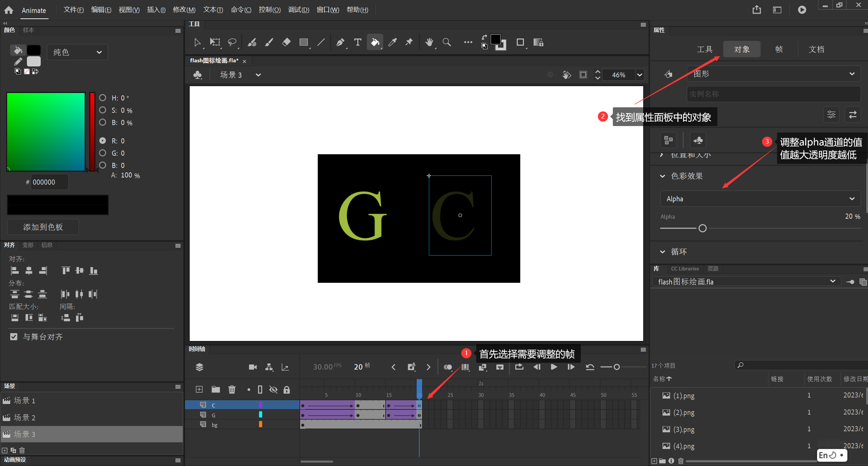Click the Home icon

click(x=9, y=10)
